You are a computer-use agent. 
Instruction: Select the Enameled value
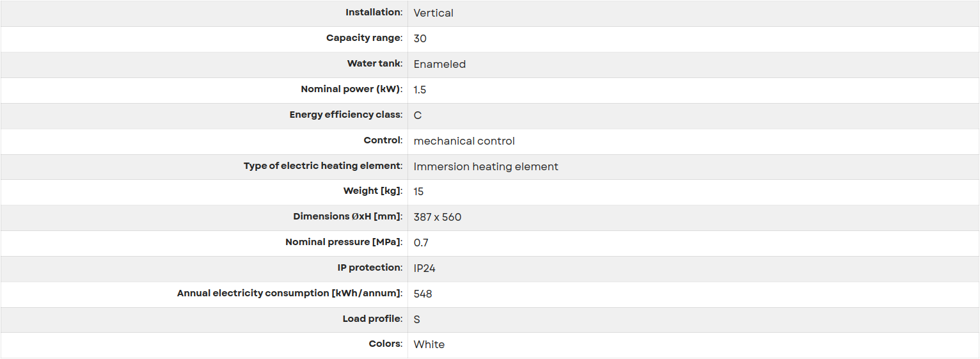pos(439,64)
